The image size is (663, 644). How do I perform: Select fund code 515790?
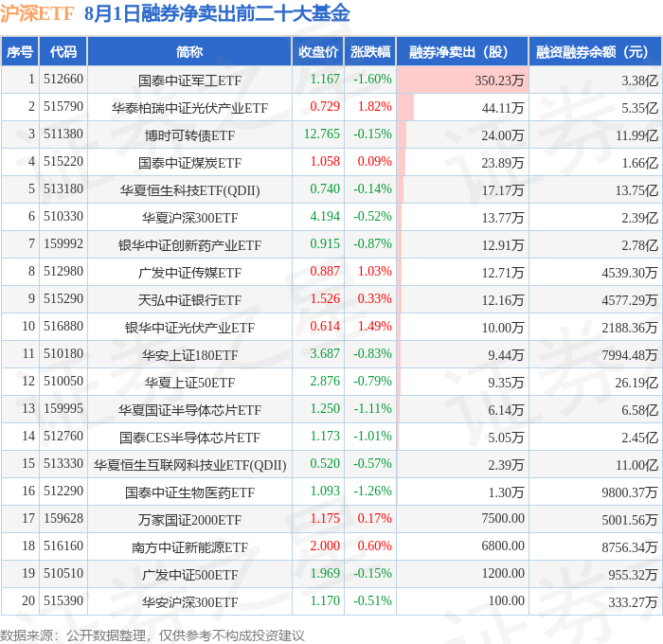pyautogui.click(x=63, y=107)
